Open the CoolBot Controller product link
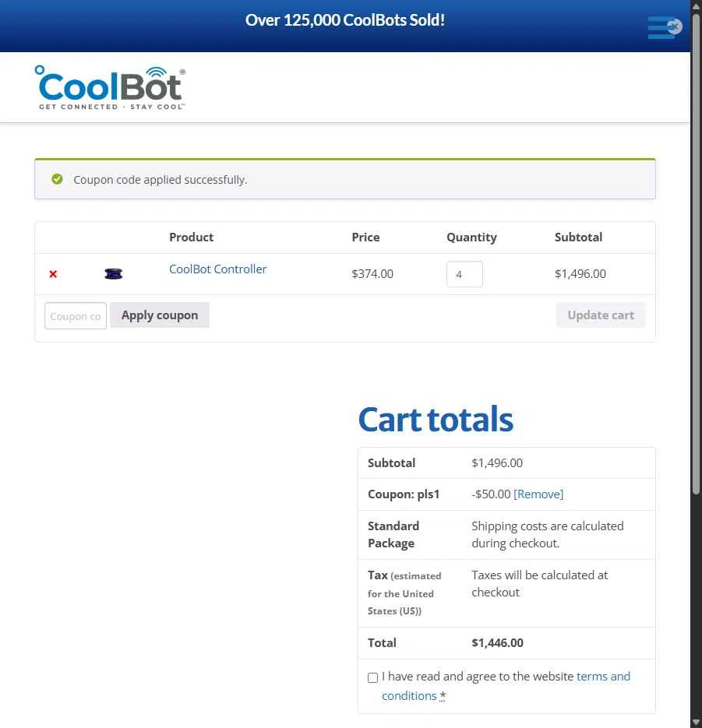Screen dimensions: 702x728 tap(217, 269)
